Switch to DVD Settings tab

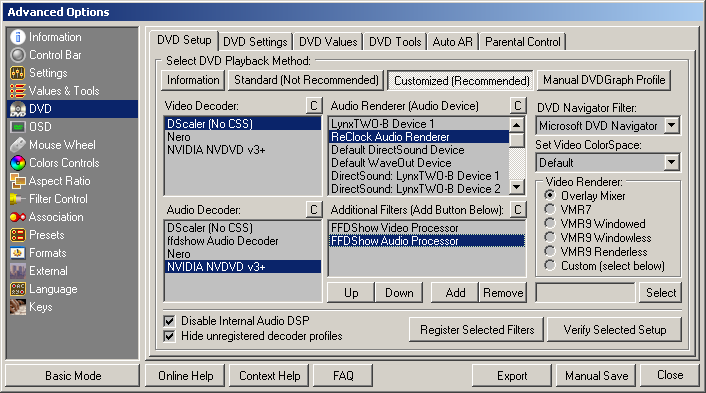[255, 42]
